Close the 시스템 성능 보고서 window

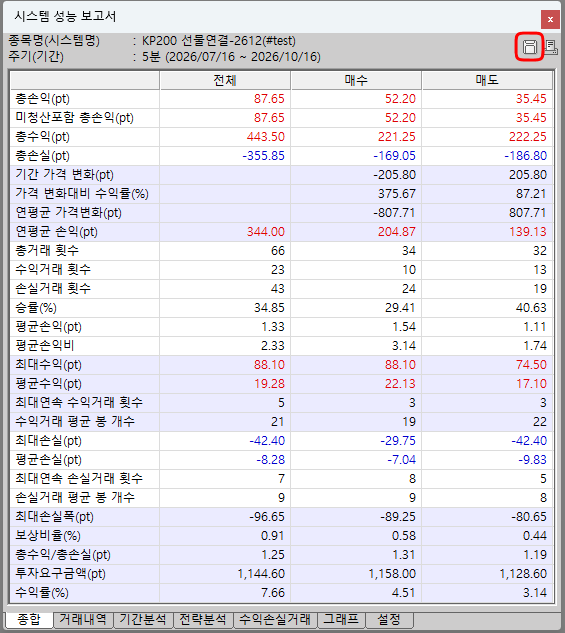click(x=550, y=19)
